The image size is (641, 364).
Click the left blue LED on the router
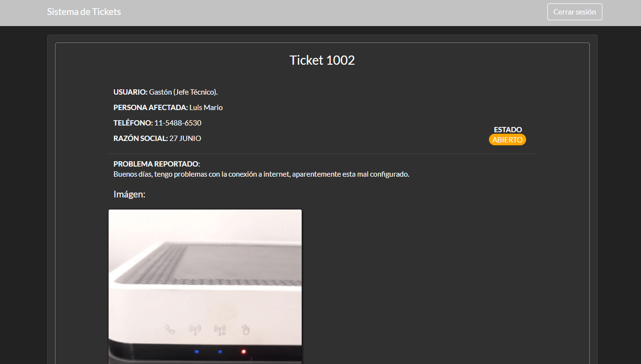(196, 352)
